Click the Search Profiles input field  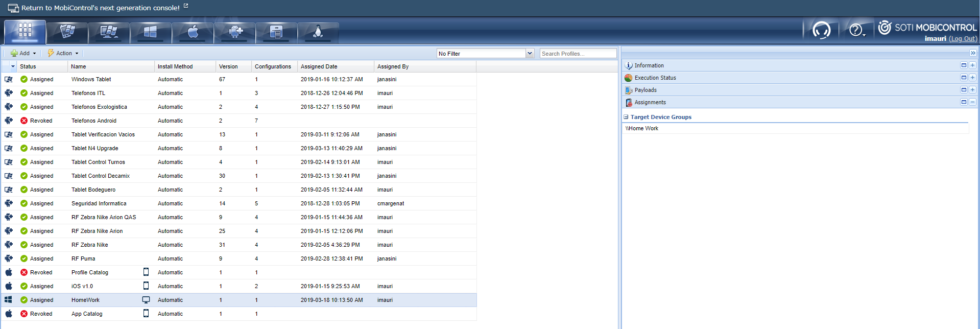578,54
